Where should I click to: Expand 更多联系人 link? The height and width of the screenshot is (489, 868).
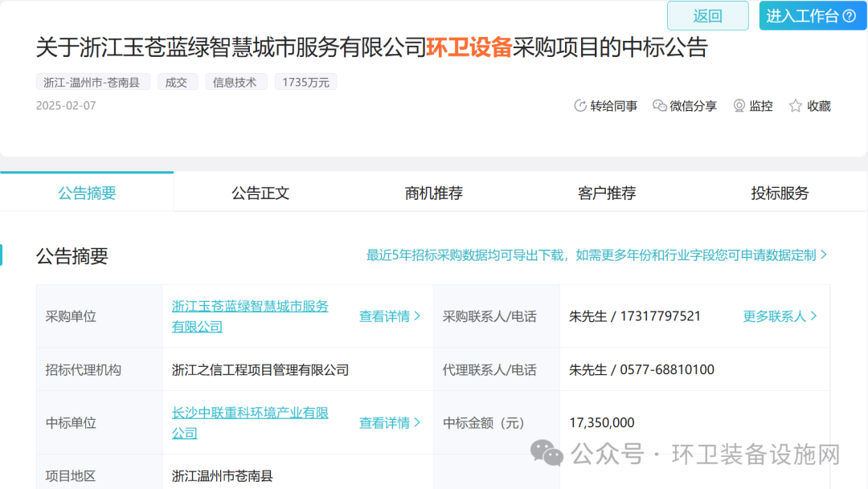pos(780,316)
